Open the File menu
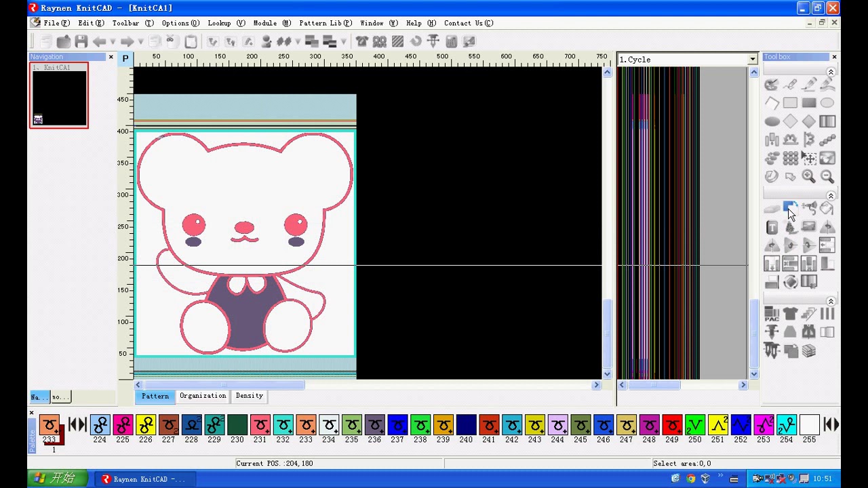The image size is (868, 488). pos(56,23)
